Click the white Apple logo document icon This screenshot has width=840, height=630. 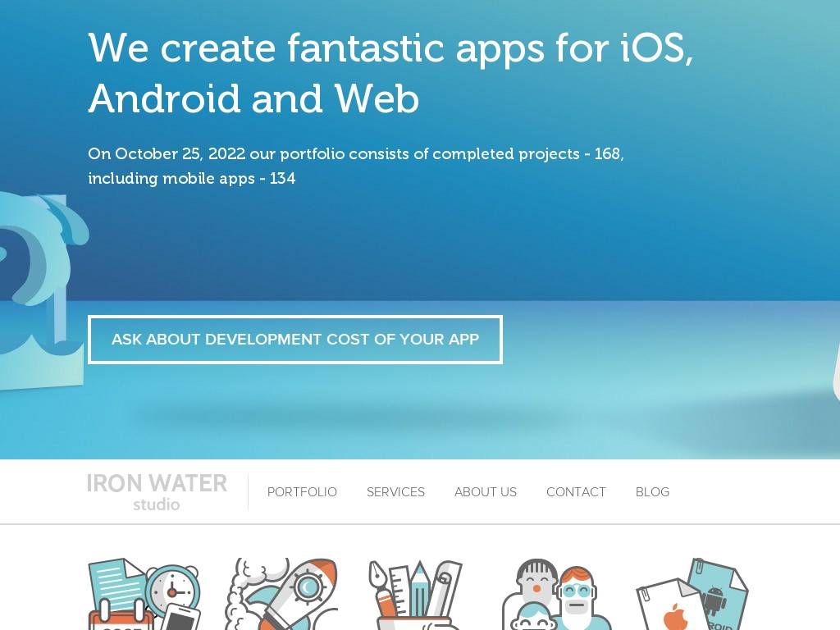pos(669,606)
